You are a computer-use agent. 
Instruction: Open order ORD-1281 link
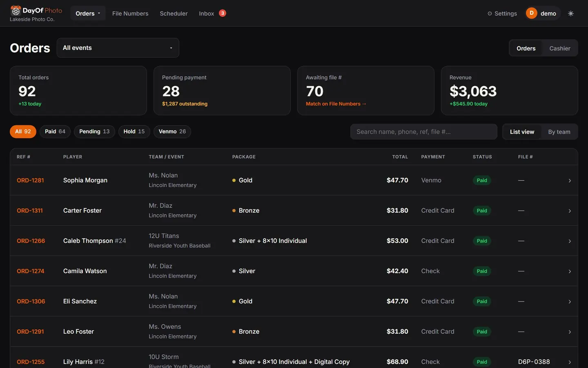[x=30, y=180]
